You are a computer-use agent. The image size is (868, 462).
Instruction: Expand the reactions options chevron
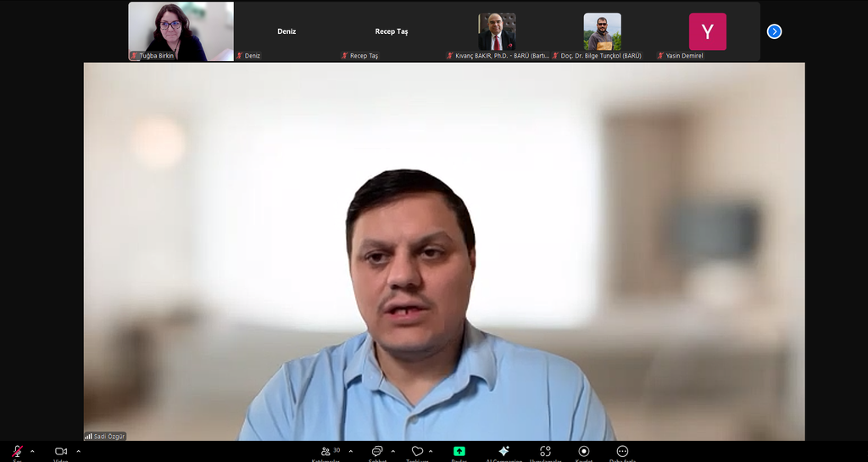point(431,451)
